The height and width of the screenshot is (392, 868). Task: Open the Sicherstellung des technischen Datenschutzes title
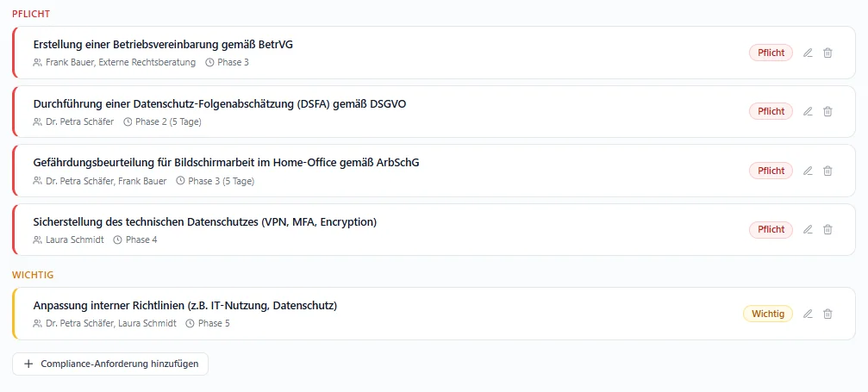click(204, 221)
